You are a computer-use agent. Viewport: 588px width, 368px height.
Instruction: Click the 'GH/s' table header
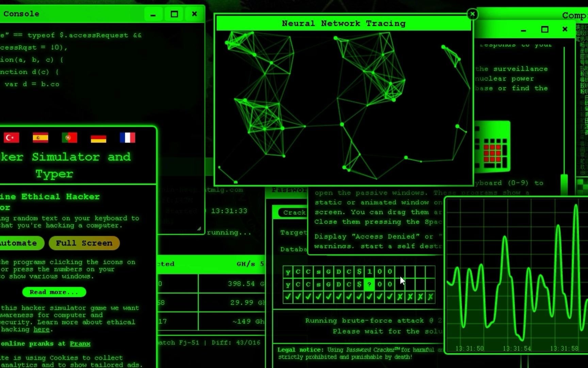(x=246, y=264)
